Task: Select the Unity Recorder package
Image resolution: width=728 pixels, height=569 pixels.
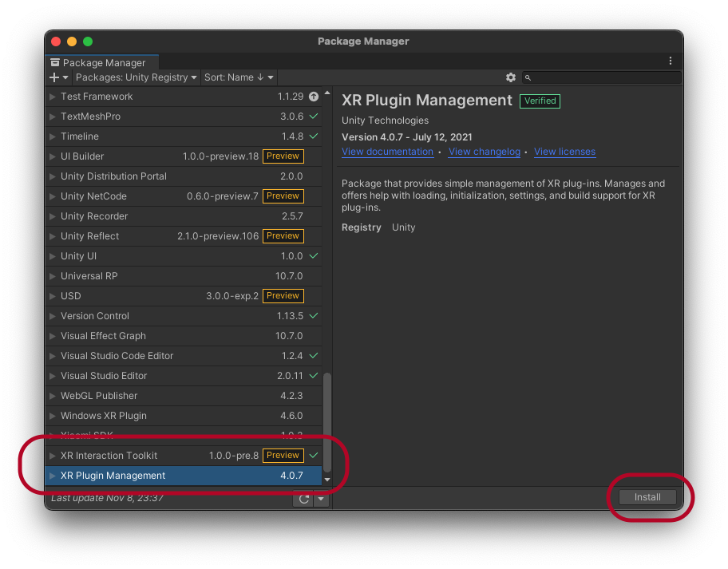Action: pyautogui.click(x=184, y=216)
